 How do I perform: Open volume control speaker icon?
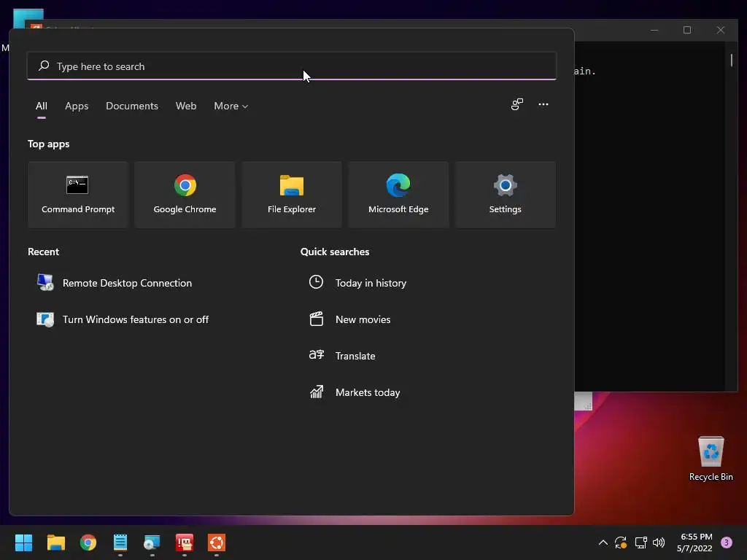[659, 542]
